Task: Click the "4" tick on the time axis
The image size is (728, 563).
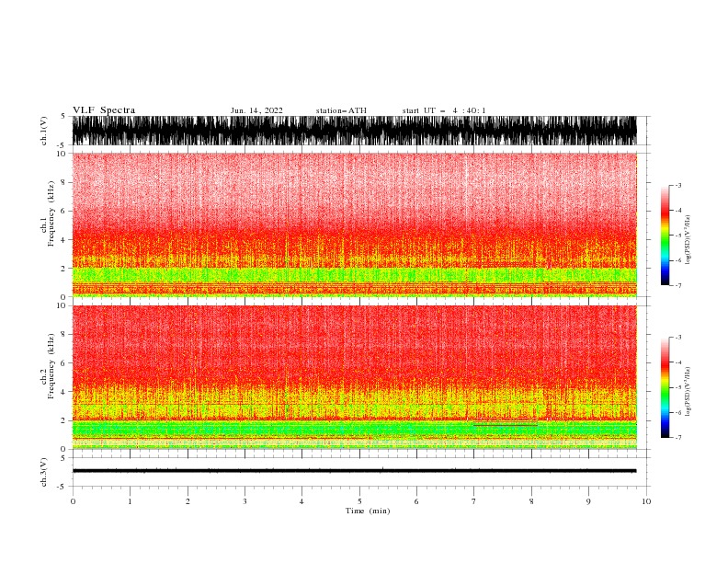Action: click(x=301, y=501)
